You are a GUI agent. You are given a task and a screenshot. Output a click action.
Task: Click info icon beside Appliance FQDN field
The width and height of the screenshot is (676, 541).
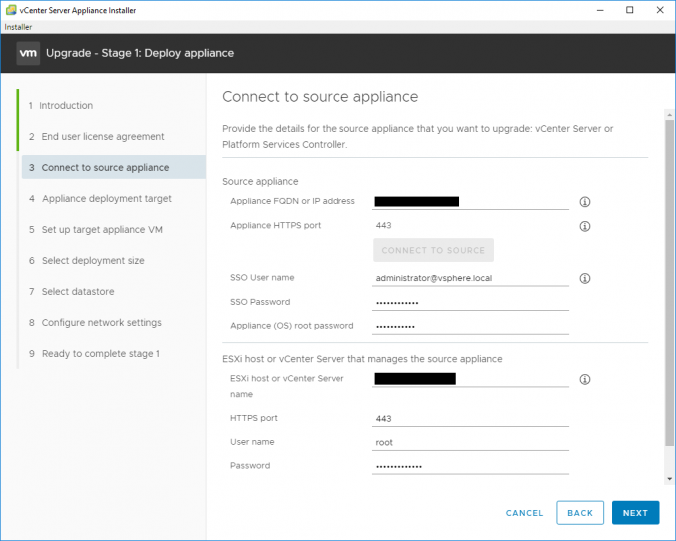(585, 202)
